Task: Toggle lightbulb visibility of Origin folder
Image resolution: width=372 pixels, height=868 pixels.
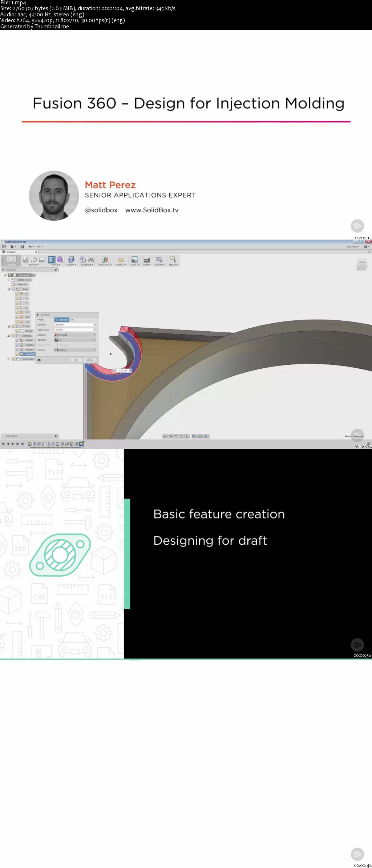Action: (13, 289)
